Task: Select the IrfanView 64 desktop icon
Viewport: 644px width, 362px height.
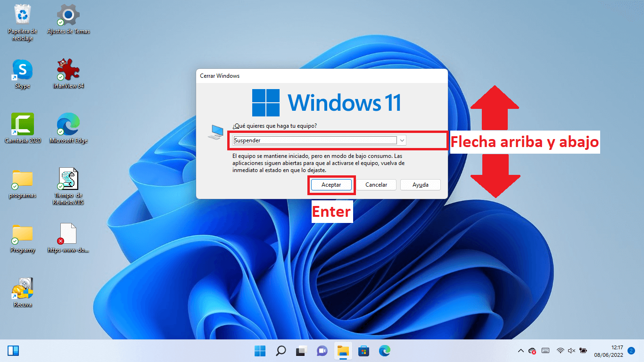Action: click(68, 74)
